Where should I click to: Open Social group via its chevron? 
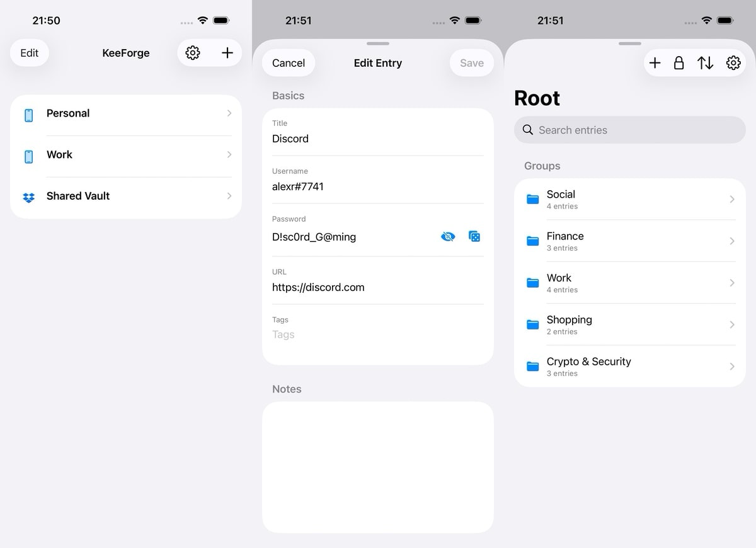pyautogui.click(x=732, y=199)
